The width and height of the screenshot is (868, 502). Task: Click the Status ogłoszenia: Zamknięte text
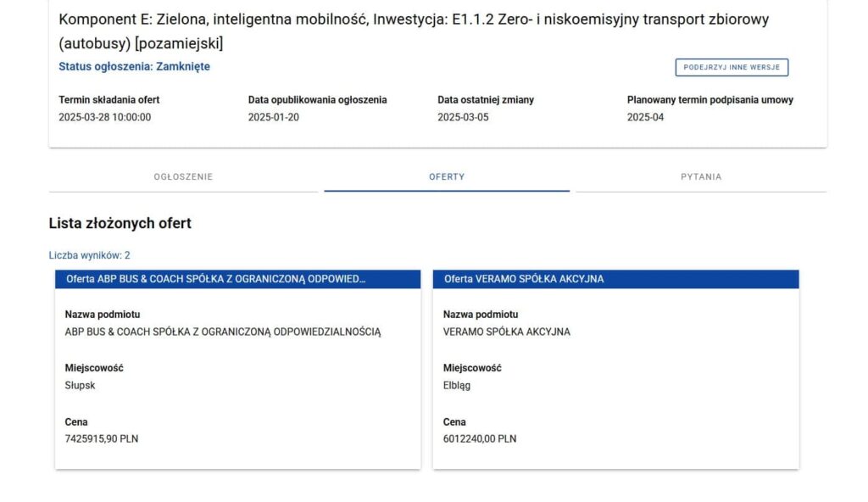coord(134,67)
